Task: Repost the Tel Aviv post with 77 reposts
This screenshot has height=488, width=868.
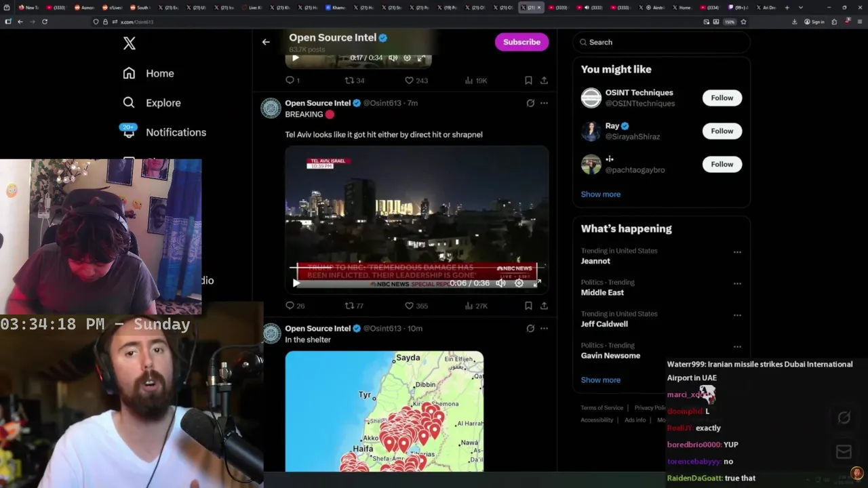Action: pos(354,306)
